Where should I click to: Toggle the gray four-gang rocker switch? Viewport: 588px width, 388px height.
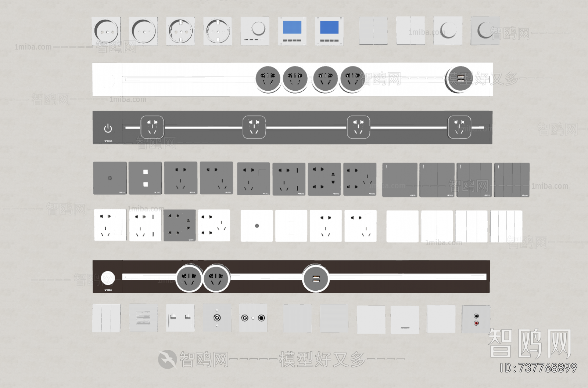(512, 180)
